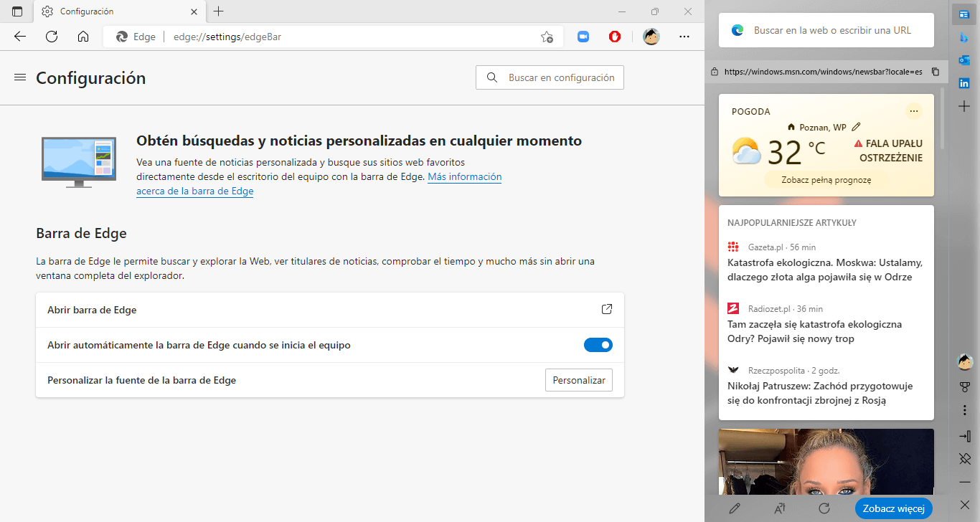Click Zobacz więcej button

[893, 508]
